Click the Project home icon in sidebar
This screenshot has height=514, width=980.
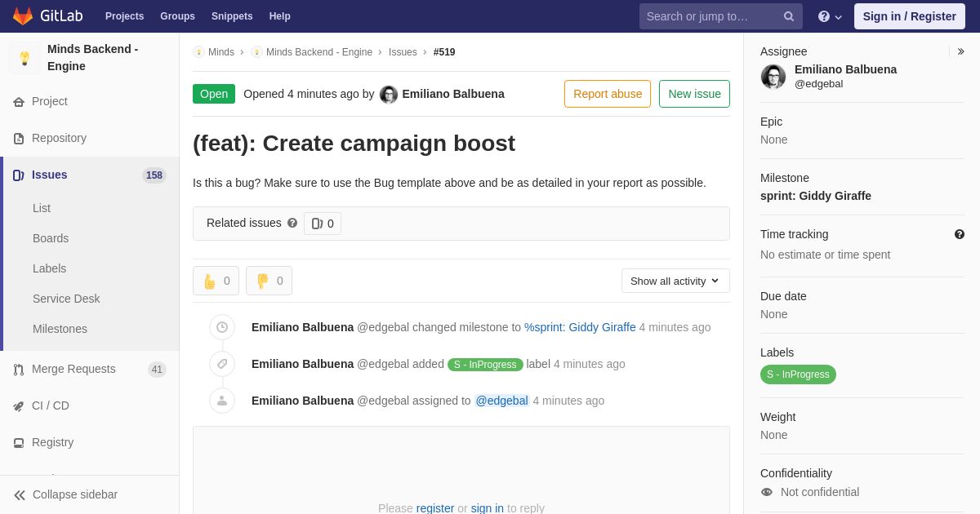coord(19,102)
